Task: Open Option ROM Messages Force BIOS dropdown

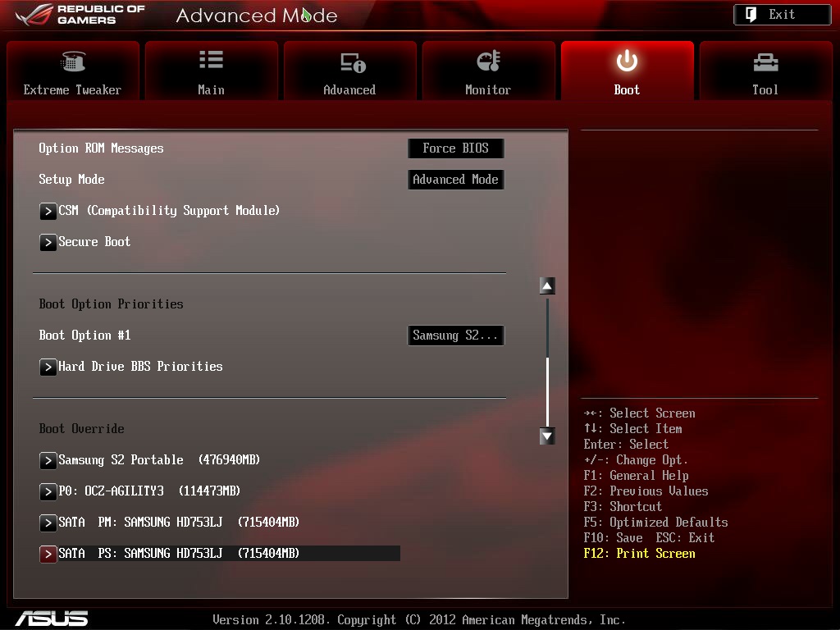Action: (456, 148)
